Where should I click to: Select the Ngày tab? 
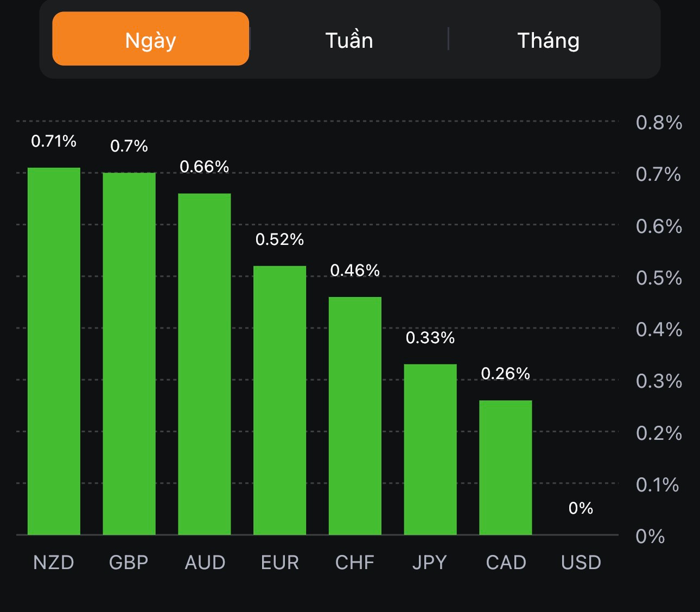[150, 39]
